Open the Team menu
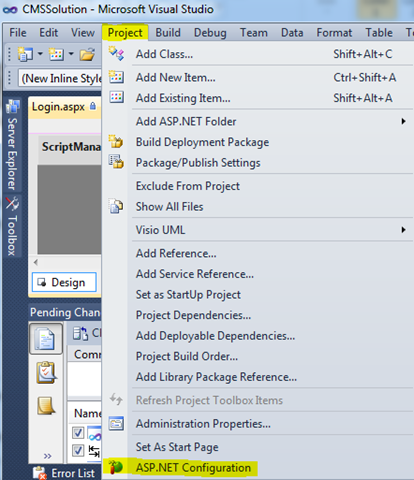The image size is (414, 480). (x=254, y=33)
